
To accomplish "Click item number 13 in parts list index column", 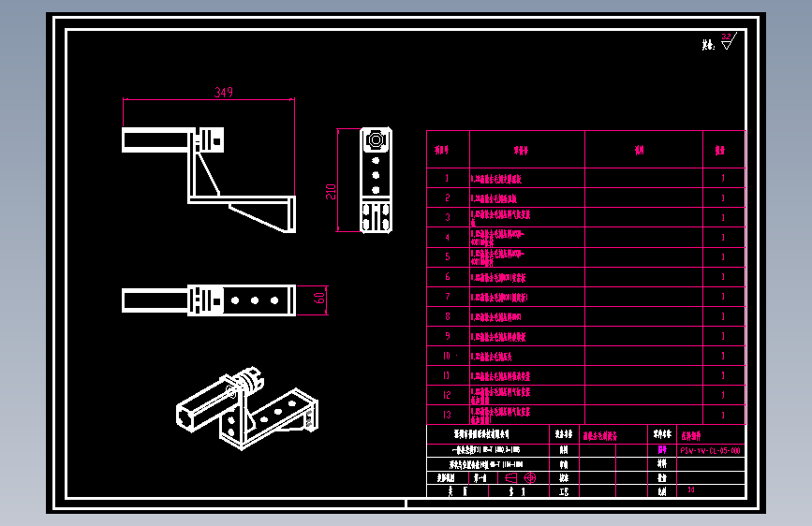I will pyautogui.click(x=447, y=415).
